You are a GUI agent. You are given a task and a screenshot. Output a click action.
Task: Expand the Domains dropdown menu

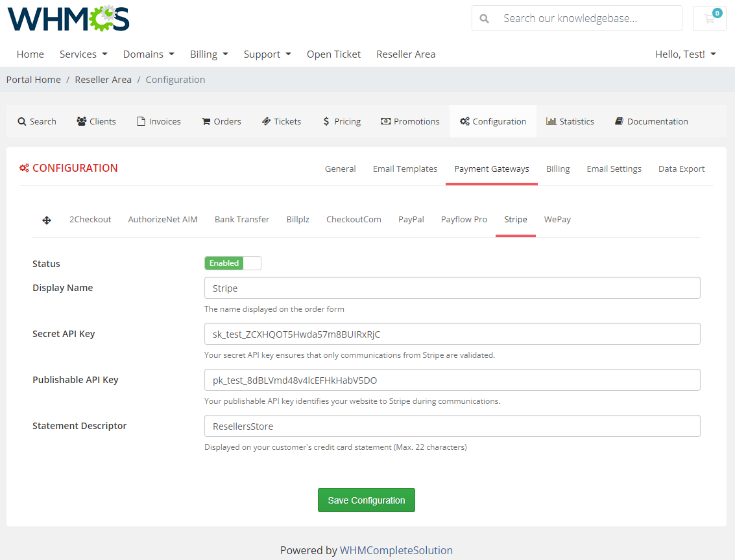tap(149, 54)
